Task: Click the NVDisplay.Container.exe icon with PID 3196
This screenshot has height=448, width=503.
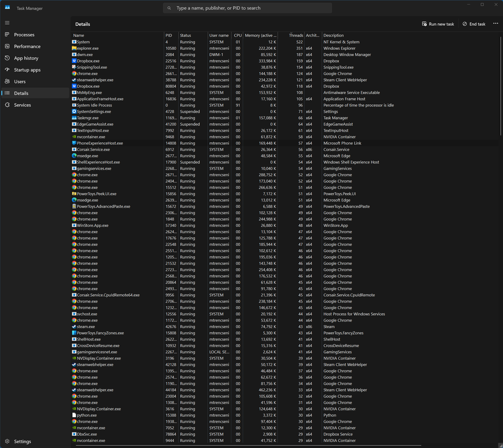Action: pyautogui.click(x=74, y=358)
